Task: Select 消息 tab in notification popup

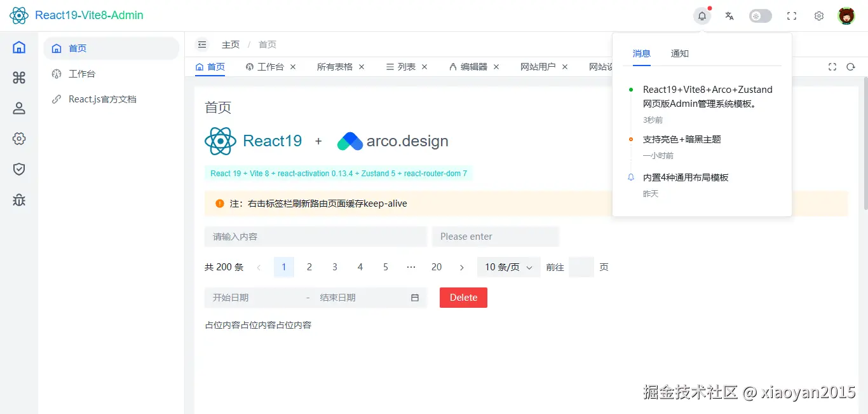Action: (x=642, y=53)
